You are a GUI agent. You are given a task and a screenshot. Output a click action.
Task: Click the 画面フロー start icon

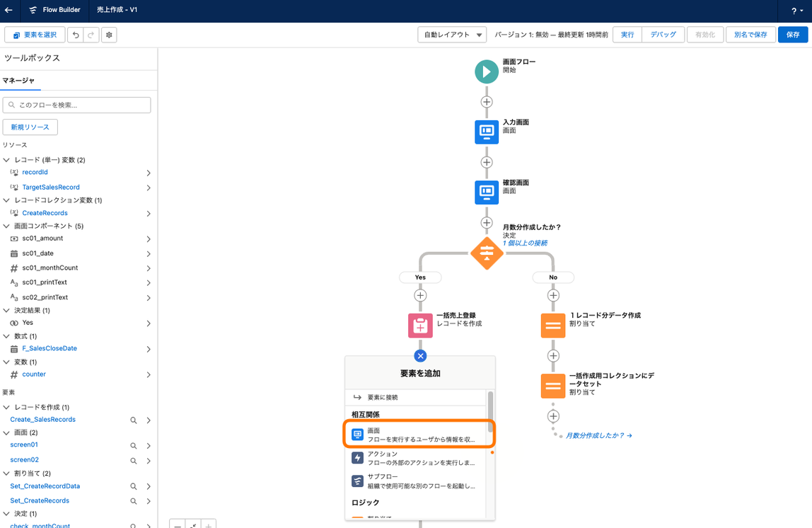[487, 71]
